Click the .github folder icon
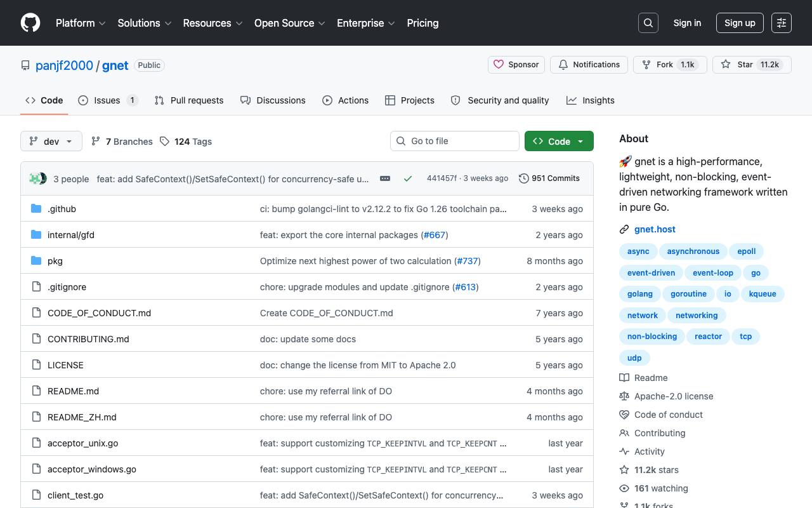This screenshot has height=508, width=812. [x=36, y=209]
